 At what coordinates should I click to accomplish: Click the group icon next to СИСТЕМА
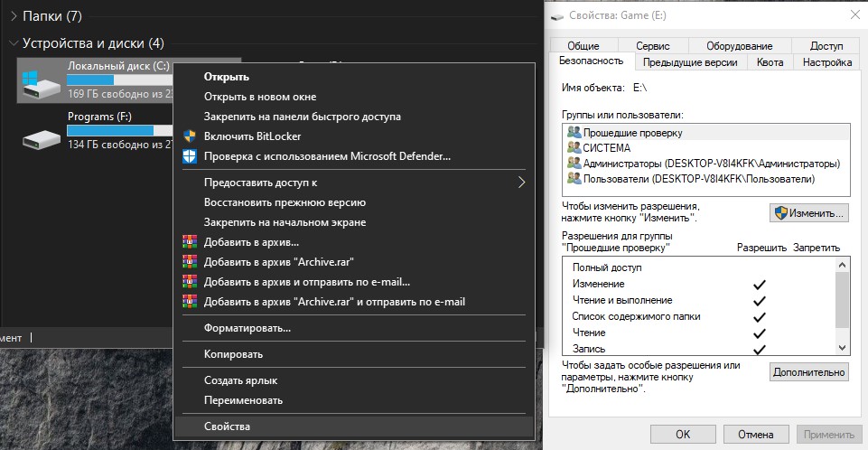click(574, 148)
